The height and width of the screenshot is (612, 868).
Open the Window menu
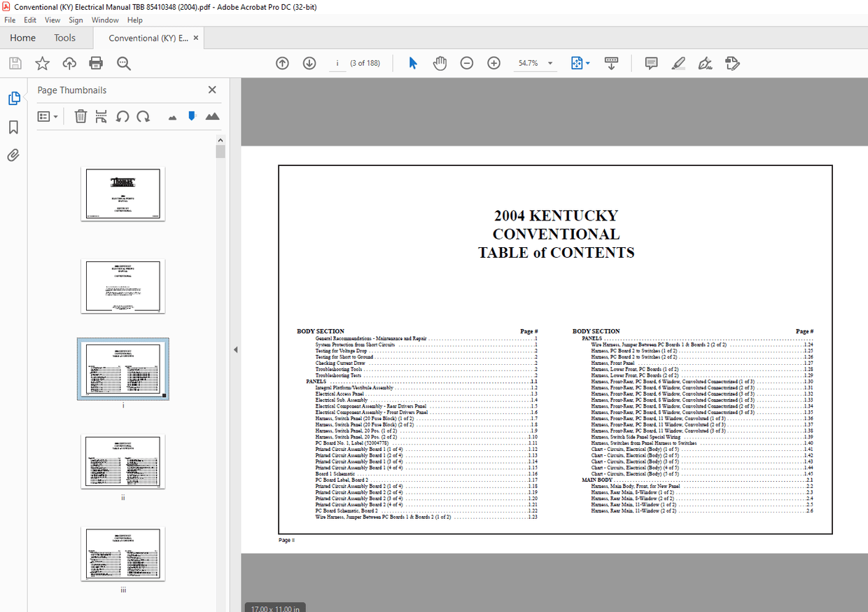pyautogui.click(x=105, y=20)
